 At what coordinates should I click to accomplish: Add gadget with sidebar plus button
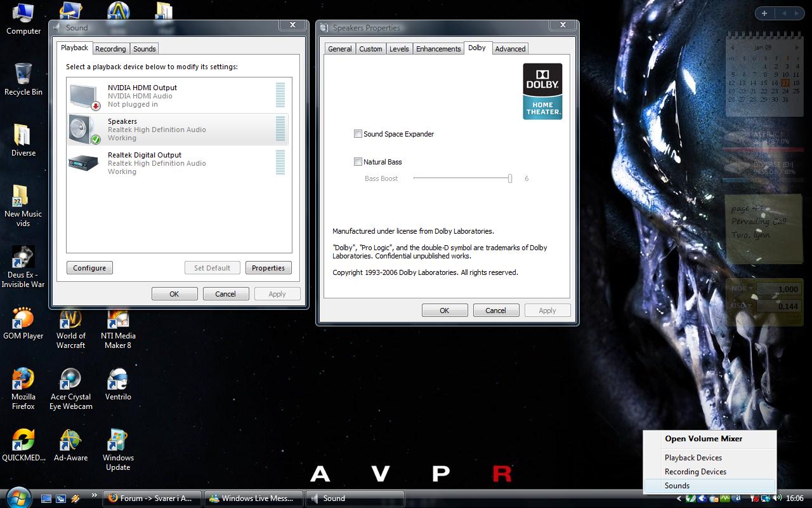[x=764, y=13]
